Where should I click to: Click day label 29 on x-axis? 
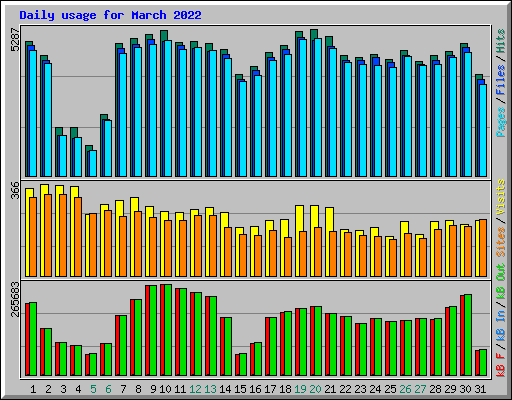450,389
